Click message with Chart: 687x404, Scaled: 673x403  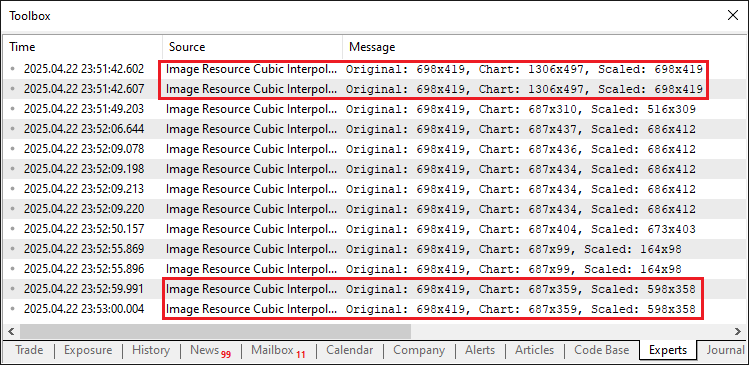[x=521, y=229]
